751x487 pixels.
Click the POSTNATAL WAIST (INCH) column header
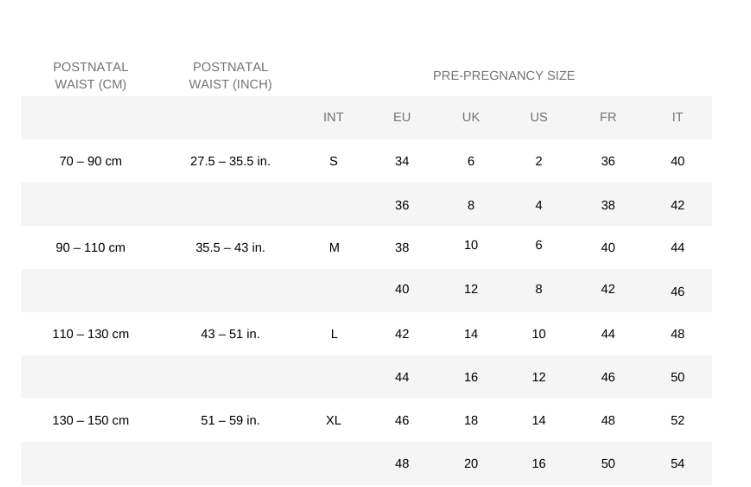click(230, 76)
